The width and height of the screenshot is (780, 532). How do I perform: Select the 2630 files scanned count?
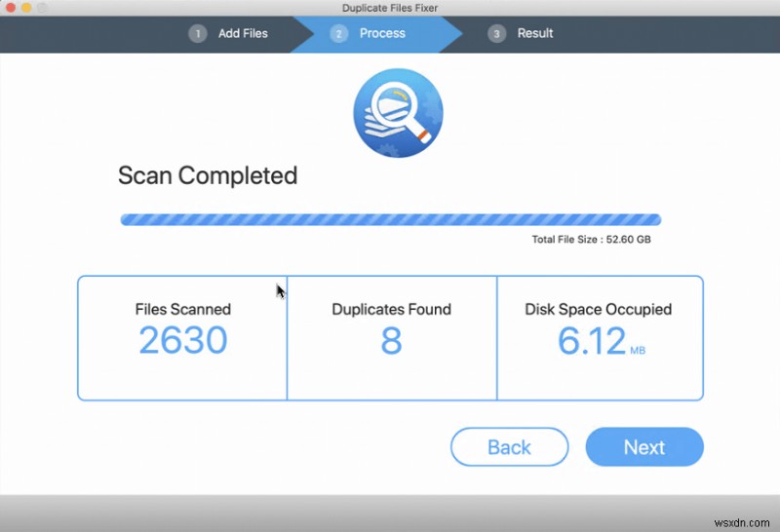[x=183, y=341]
